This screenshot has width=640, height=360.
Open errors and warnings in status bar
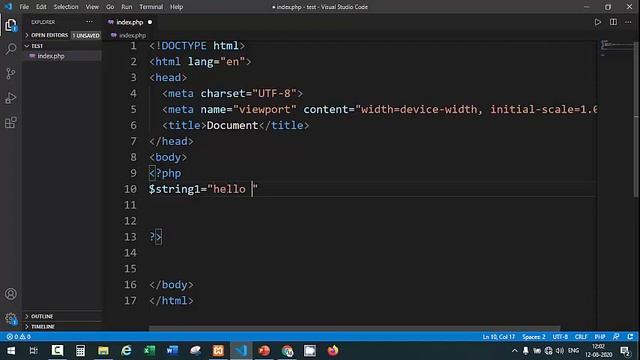coord(18,337)
